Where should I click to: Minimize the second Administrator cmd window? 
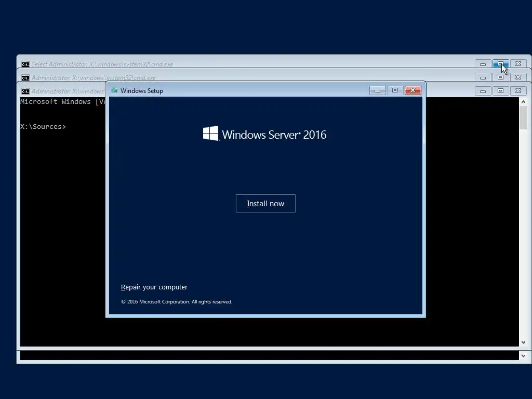pos(483,77)
